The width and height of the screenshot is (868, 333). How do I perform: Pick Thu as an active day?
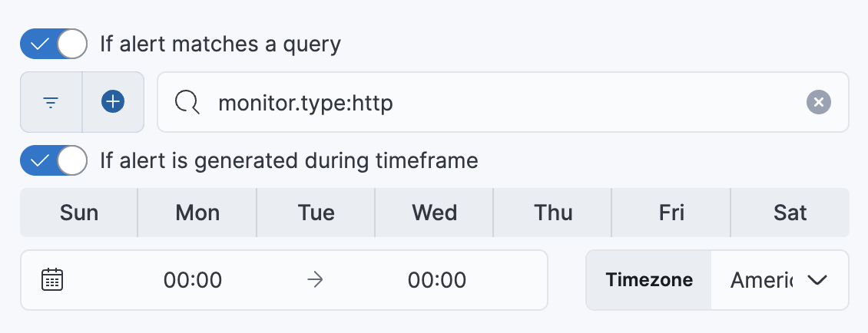552,213
